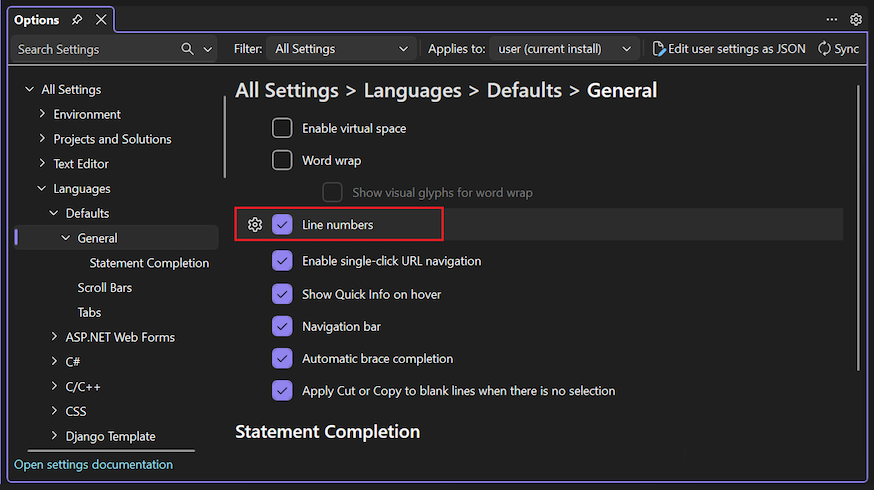Toggle the Word wrap checkbox
The width and height of the screenshot is (874, 490).
[282, 161]
